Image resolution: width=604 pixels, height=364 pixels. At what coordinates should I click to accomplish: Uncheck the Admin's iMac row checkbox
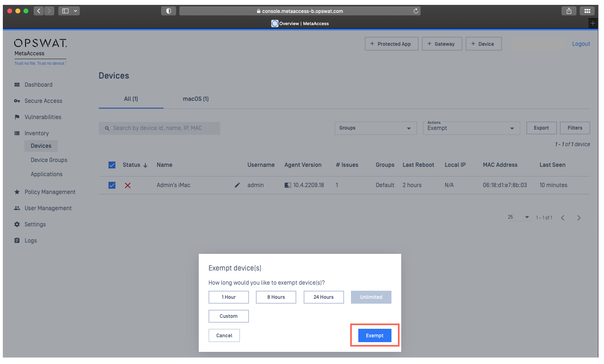pos(112,185)
